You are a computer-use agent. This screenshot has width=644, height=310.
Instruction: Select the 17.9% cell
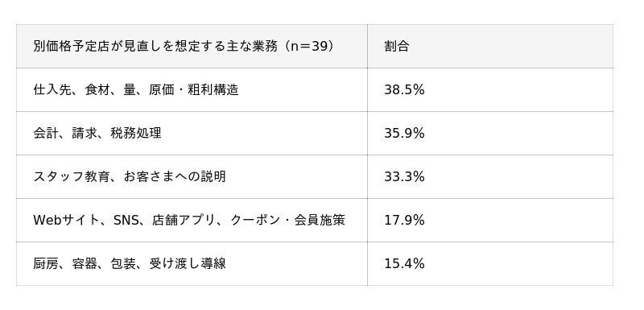[x=490, y=220]
